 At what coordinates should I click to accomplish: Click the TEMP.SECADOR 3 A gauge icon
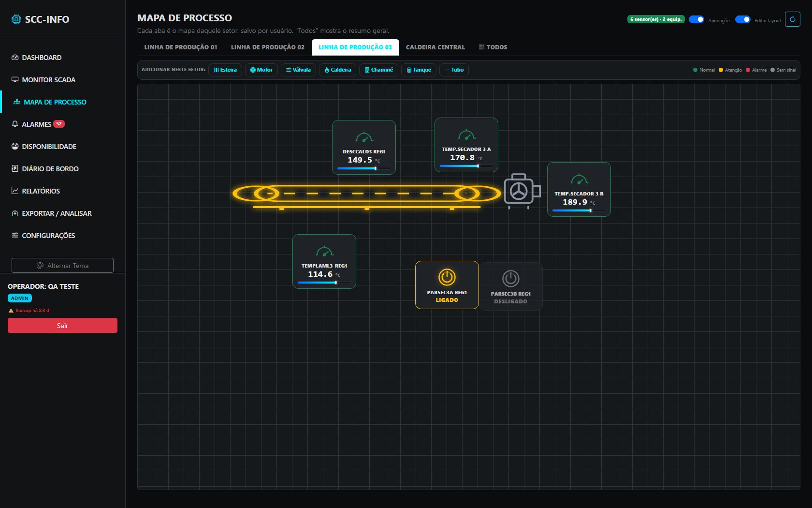coord(466,135)
